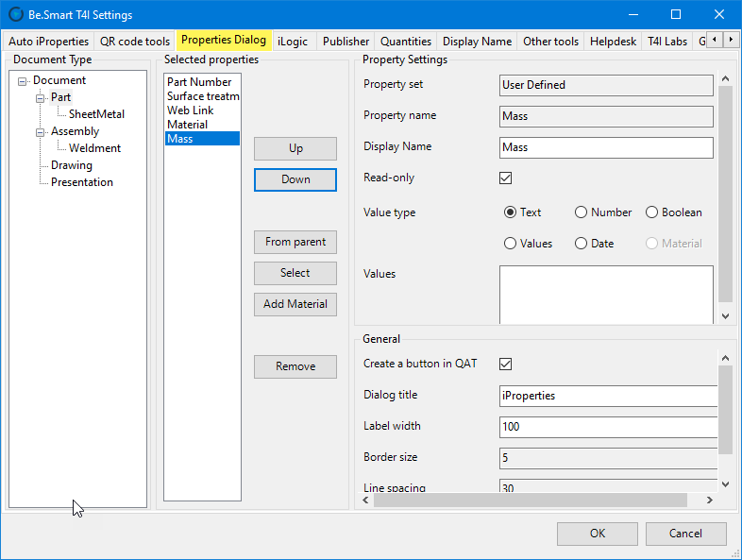Click the Remove button
The image size is (742, 560).
[x=295, y=366]
